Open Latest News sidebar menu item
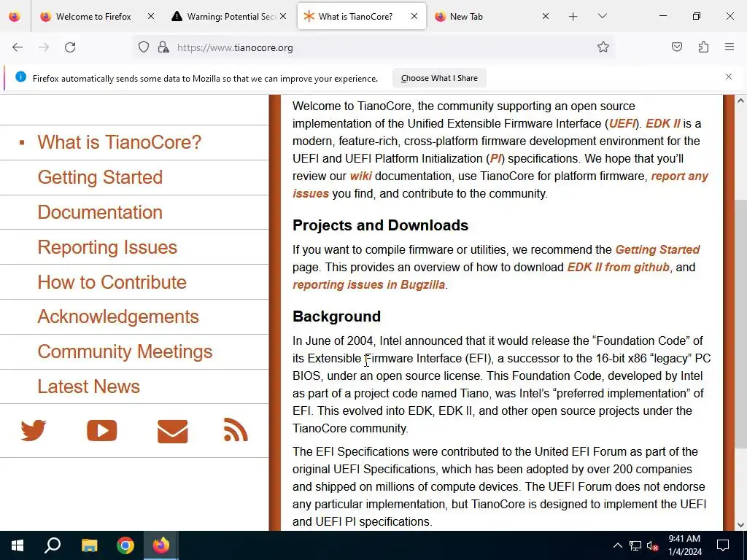 [88, 386]
